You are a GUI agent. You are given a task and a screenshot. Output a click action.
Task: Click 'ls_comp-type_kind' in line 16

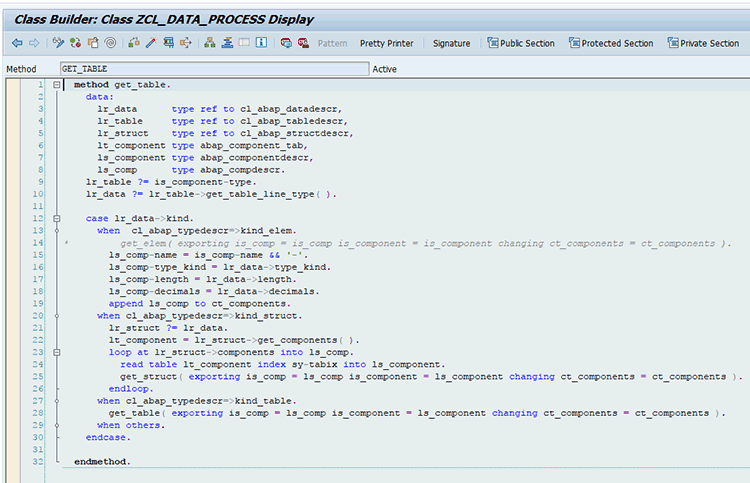[157, 267]
